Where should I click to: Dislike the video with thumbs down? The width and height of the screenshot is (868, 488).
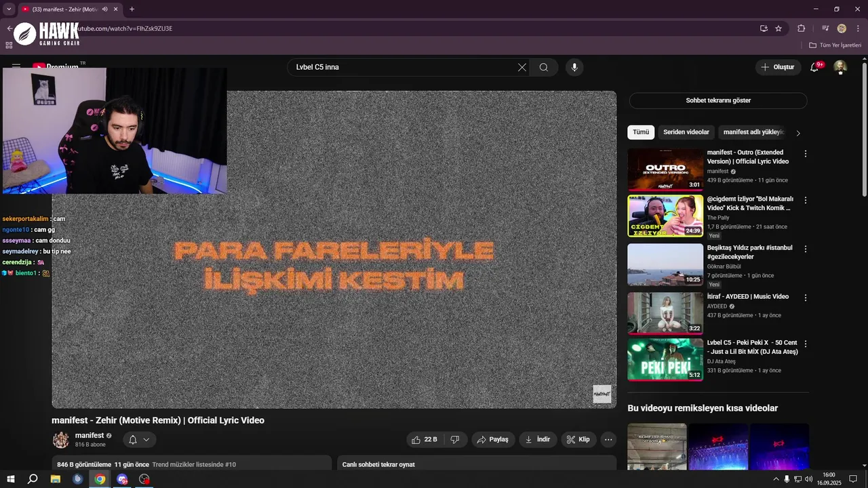pos(455,439)
